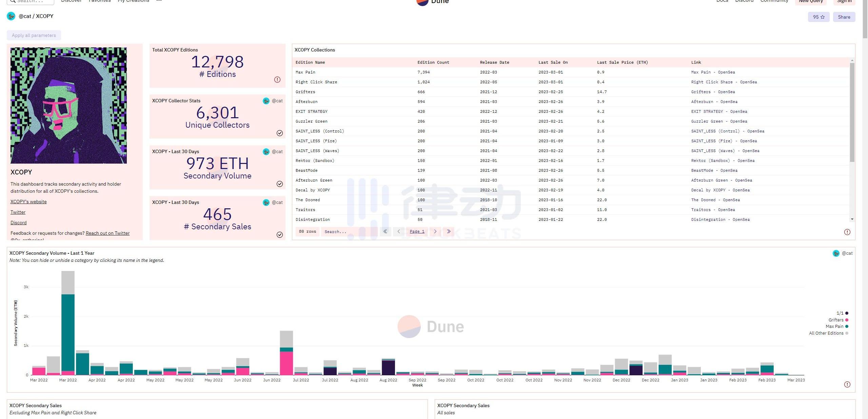
Task: Select the Guzzler Green edition name cell
Action: point(311,121)
